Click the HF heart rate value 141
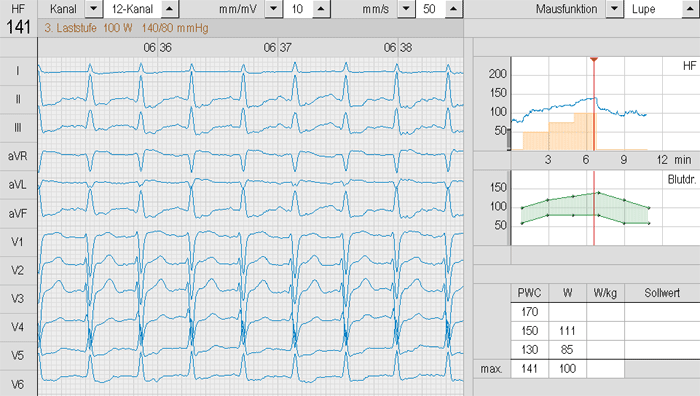This screenshot has height=396, width=700. click(18, 27)
